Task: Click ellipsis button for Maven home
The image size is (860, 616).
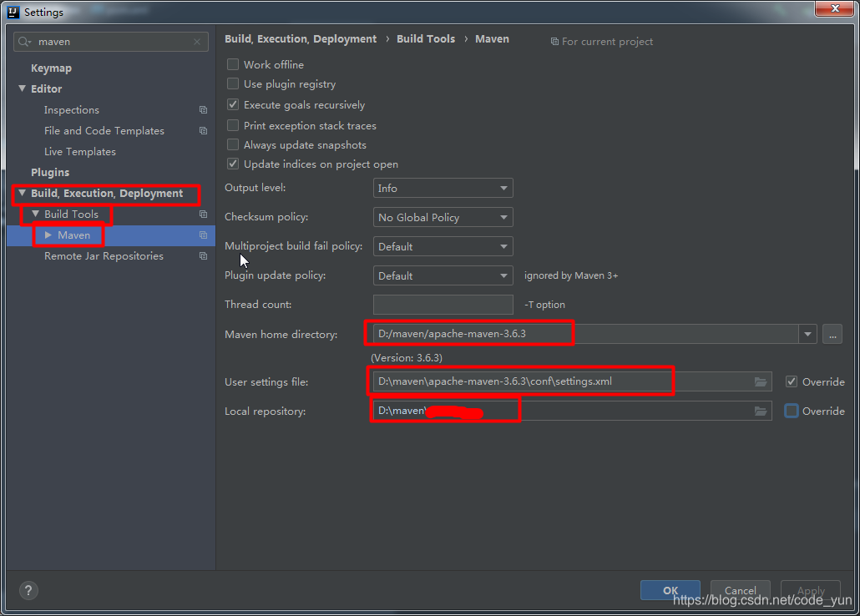Action: [832, 334]
